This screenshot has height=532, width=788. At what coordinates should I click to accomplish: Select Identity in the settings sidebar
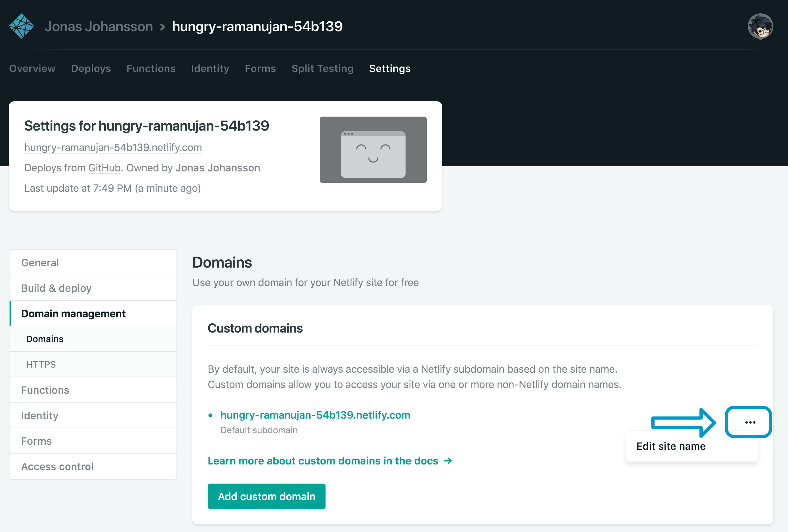[x=93, y=415]
